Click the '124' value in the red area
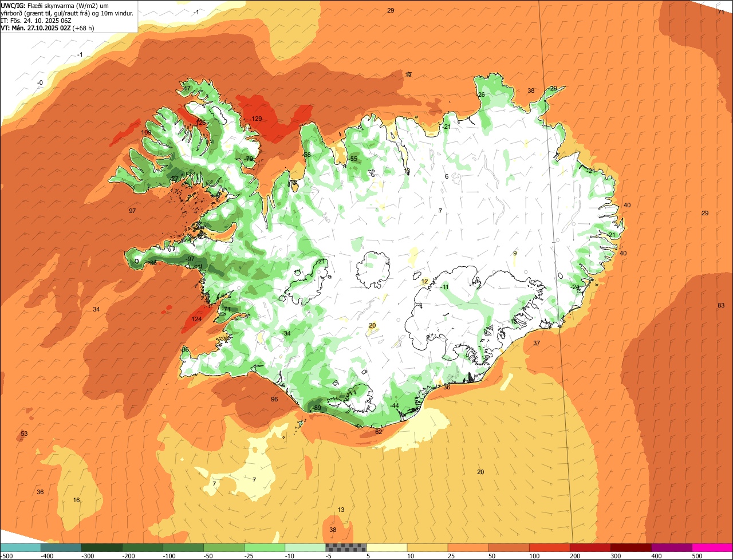Screen dimensions: 733x560 coord(196,319)
